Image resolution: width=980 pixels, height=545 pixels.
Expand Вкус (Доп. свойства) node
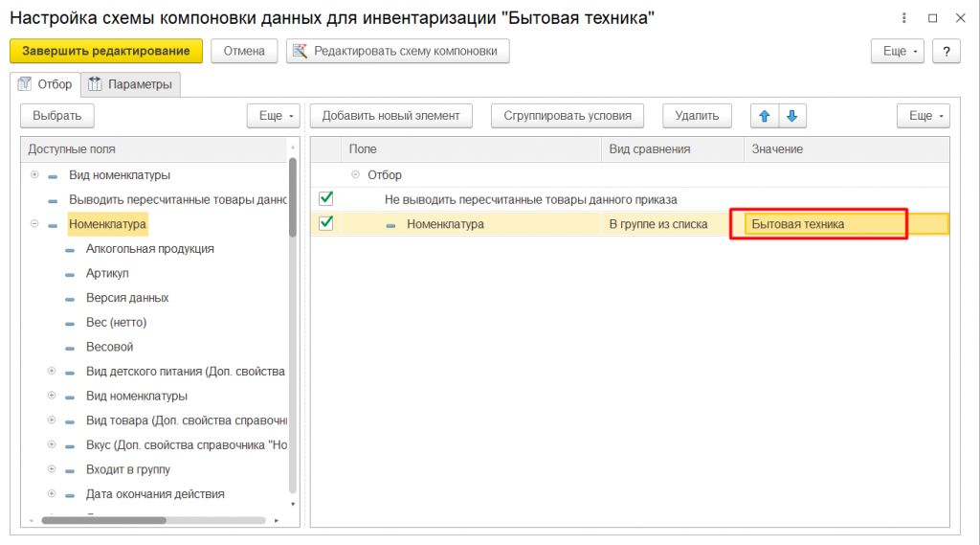click(52, 444)
